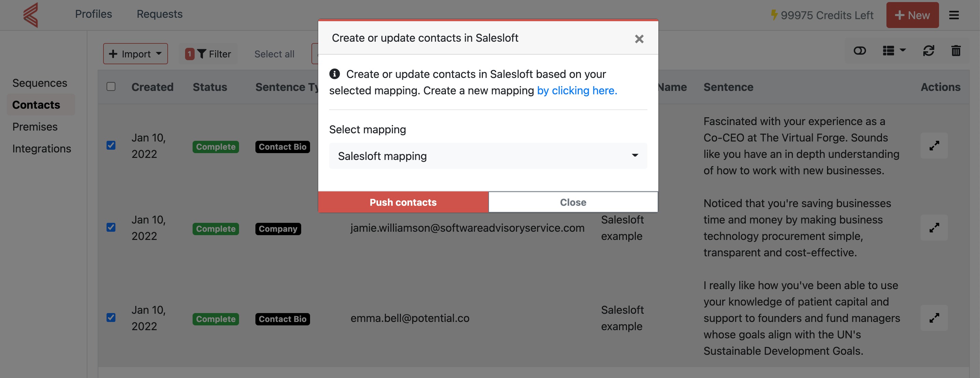Open the list view options dropdown
The width and height of the screenshot is (980, 378).
(894, 51)
